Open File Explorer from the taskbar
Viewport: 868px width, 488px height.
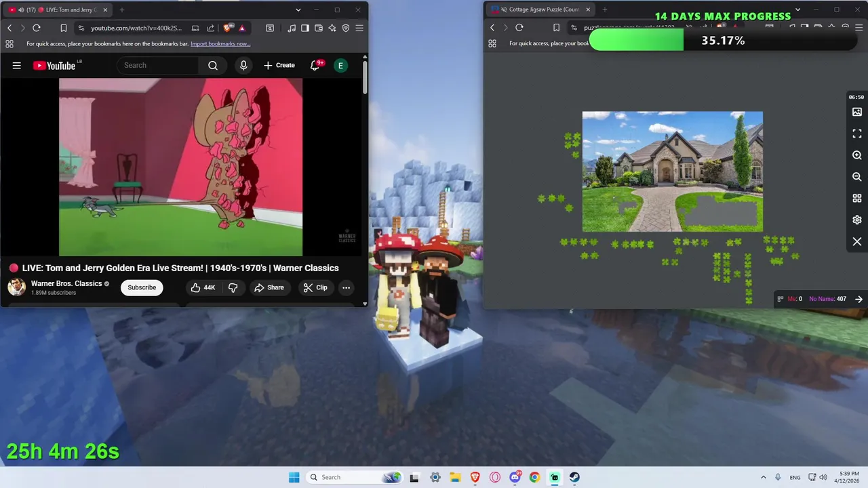click(x=455, y=477)
